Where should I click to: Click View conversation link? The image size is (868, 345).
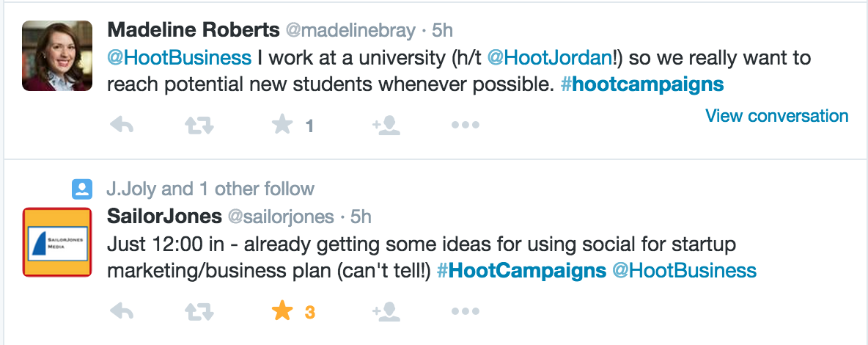point(776,116)
